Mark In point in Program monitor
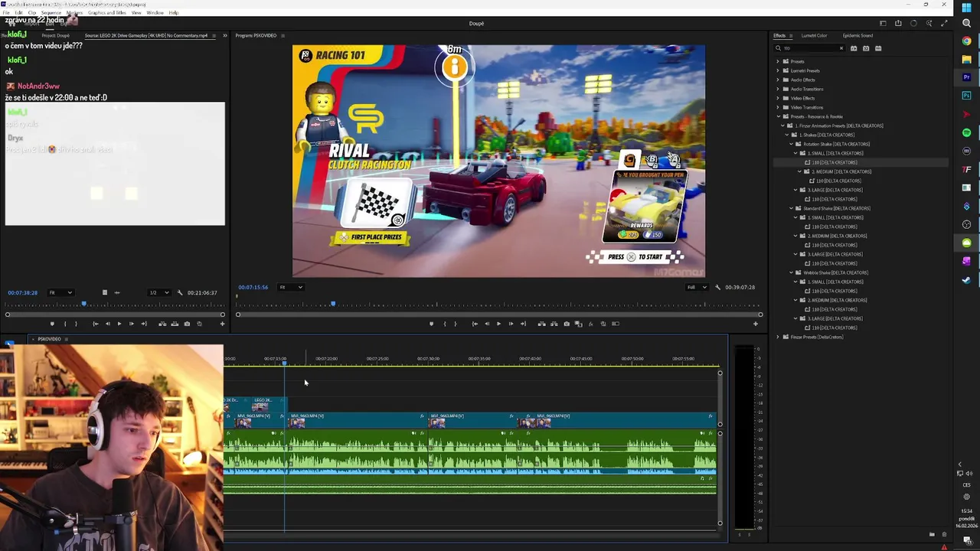Image resolution: width=980 pixels, height=551 pixels. pyautogui.click(x=445, y=324)
